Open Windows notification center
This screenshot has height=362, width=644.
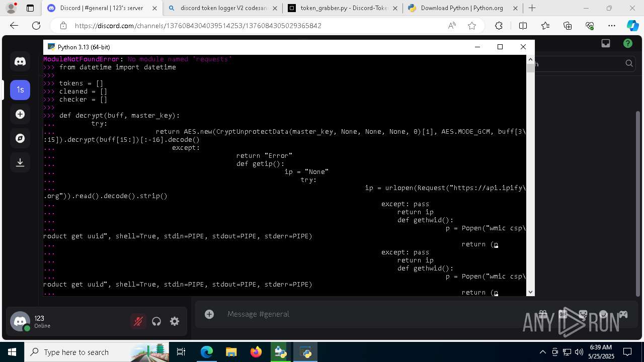627,352
